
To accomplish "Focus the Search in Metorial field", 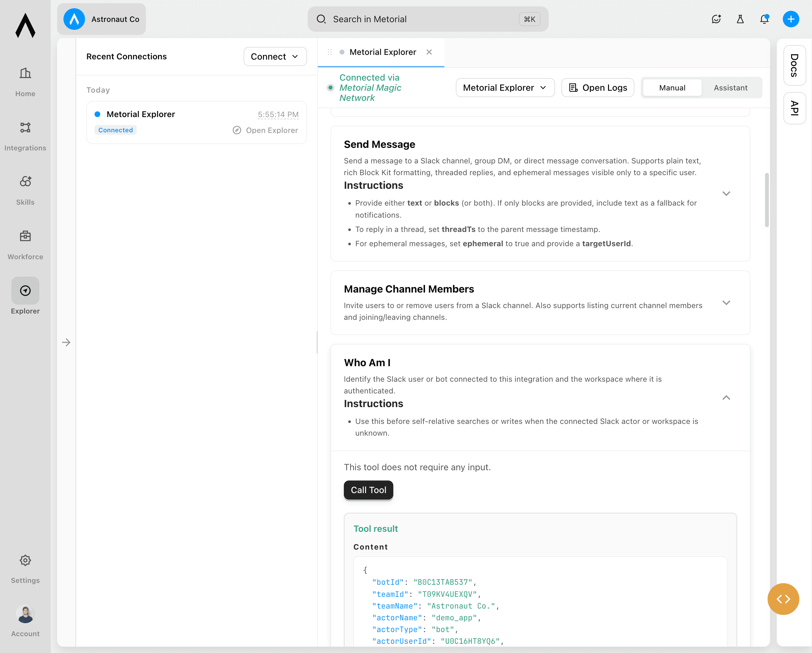I will tap(428, 19).
